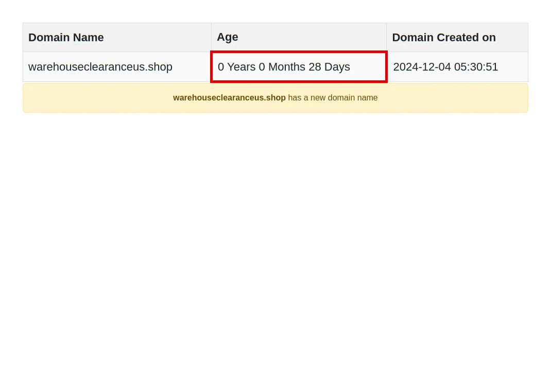The image size is (551, 392).
Task: Click the "has a new domain name" text
Action: pyautogui.click(x=333, y=98)
